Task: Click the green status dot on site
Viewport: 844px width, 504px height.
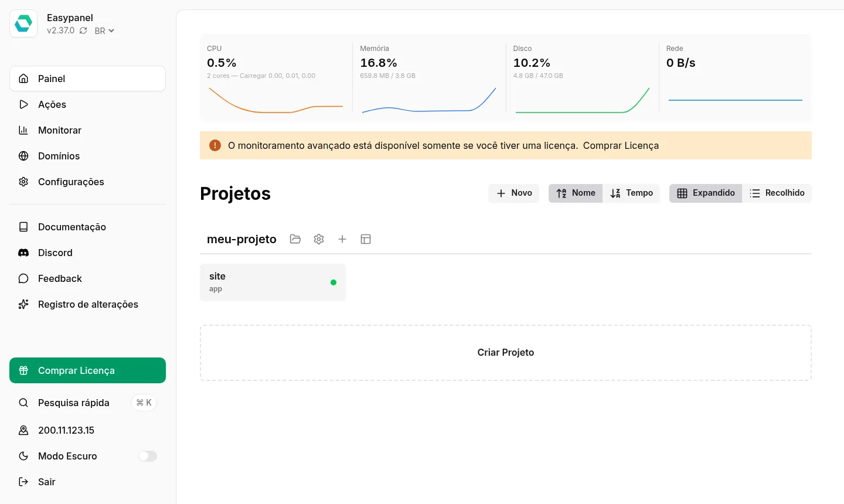Action: [x=333, y=282]
